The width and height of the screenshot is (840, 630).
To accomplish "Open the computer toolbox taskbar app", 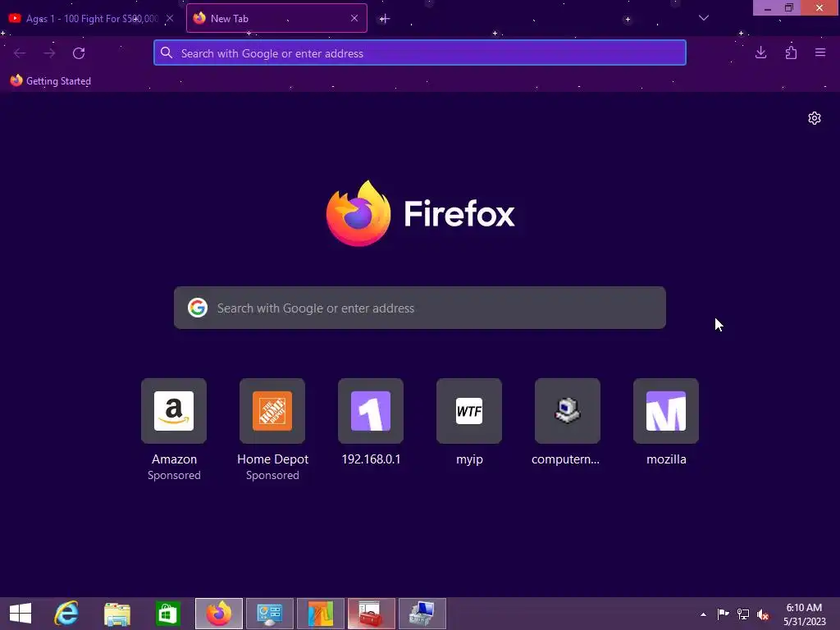I will tap(422, 614).
